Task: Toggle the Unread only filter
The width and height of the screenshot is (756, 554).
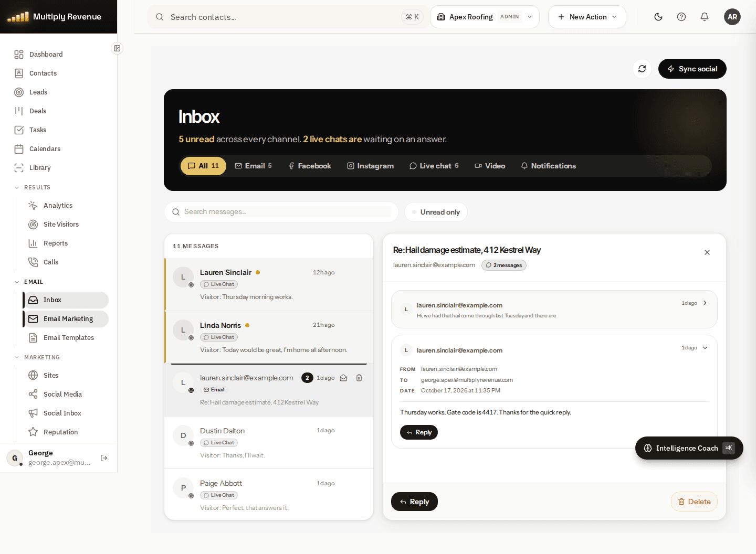Action: click(436, 212)
